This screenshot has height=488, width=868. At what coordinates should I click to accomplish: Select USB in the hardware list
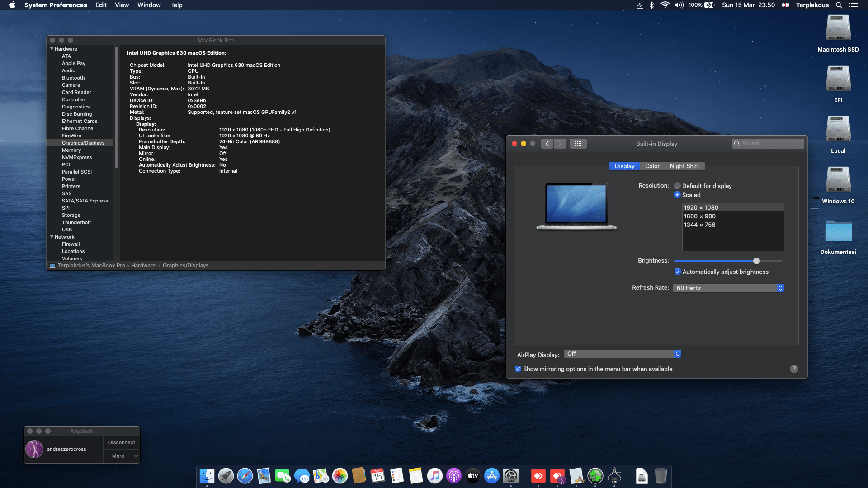[x=67, y=230]
